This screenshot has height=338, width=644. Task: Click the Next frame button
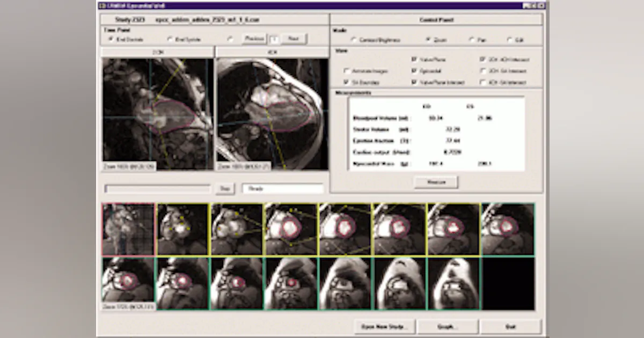pos(294,39)
